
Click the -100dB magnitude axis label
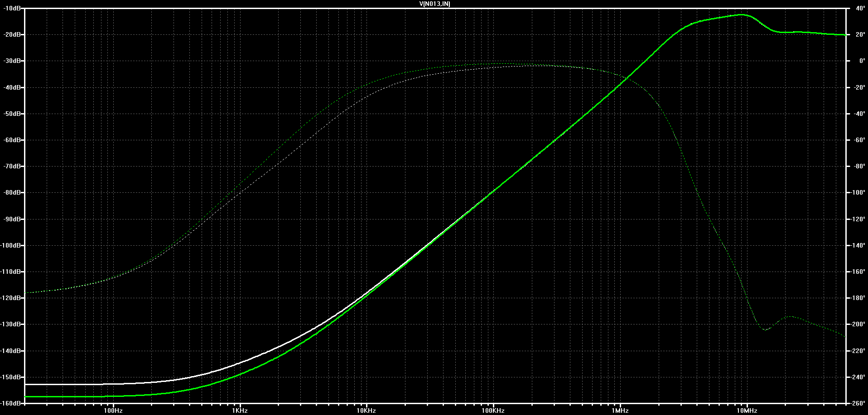[11, 245]
